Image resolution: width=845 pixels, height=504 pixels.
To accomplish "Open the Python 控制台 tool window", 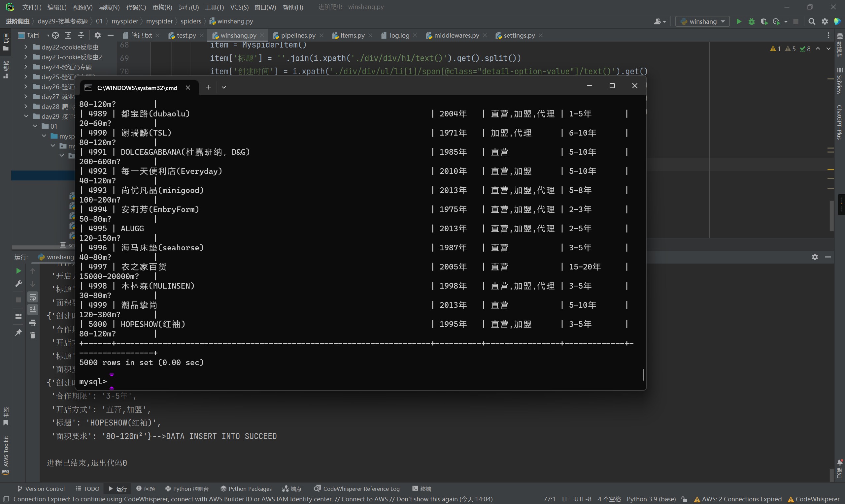I will 187,489.
